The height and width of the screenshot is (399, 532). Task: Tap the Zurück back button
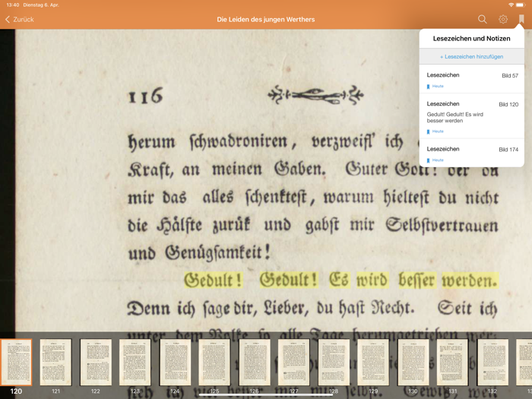(x=20, y=19)
